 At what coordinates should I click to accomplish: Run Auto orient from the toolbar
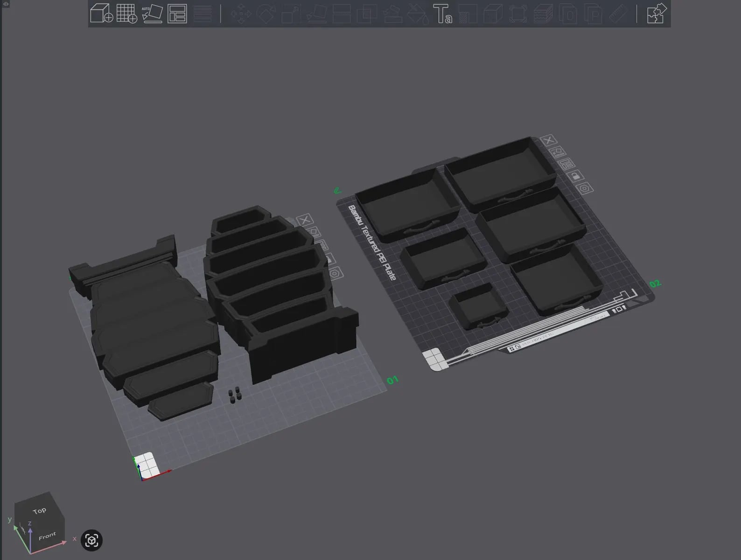click(152, 14)
